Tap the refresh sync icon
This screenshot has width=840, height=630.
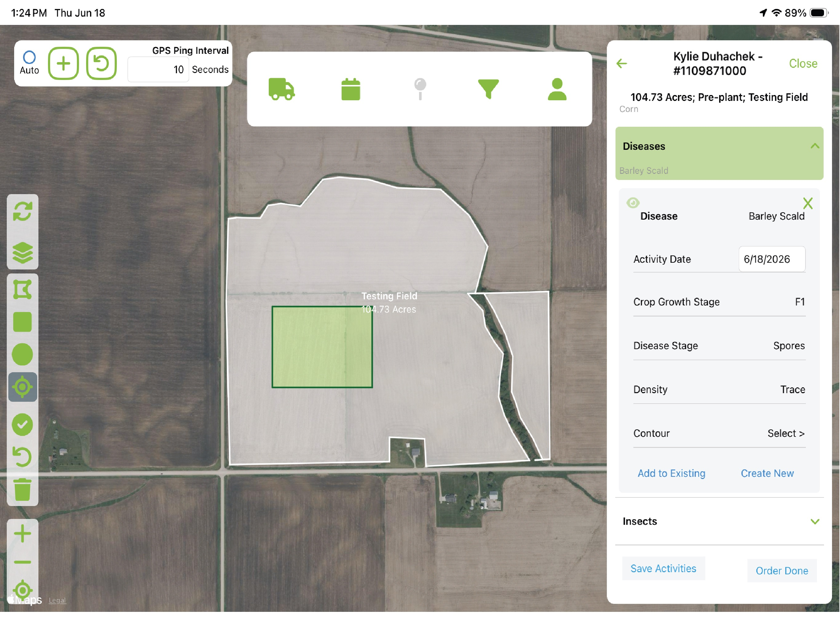point(22,212)
